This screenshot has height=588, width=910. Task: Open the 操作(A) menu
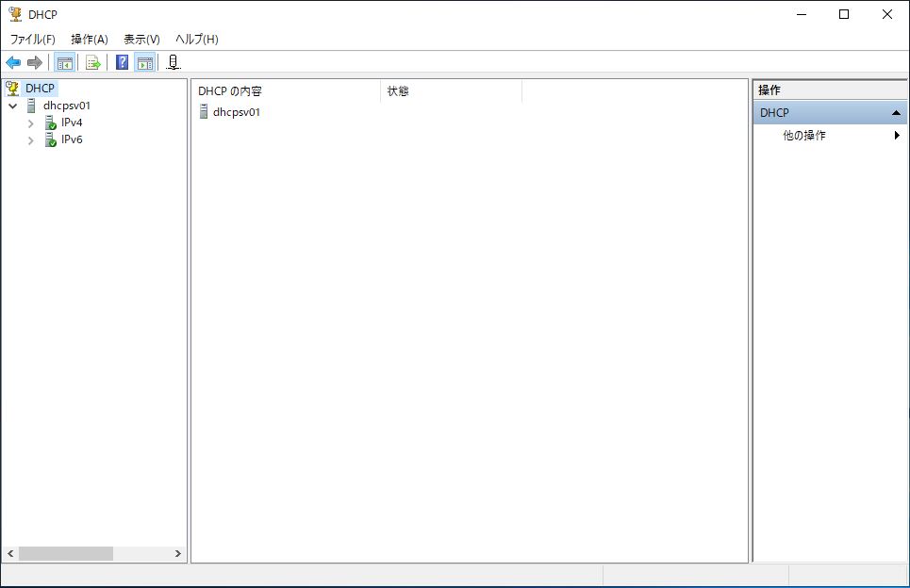click(87, 39)
